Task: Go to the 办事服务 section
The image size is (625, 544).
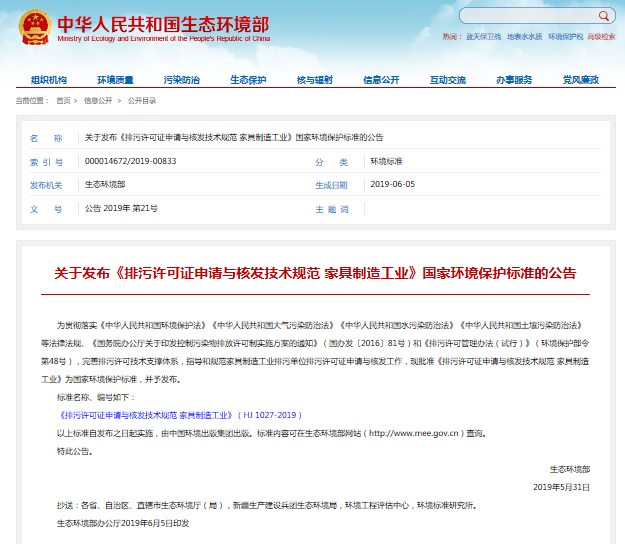Action: click(x=514, y=79)
